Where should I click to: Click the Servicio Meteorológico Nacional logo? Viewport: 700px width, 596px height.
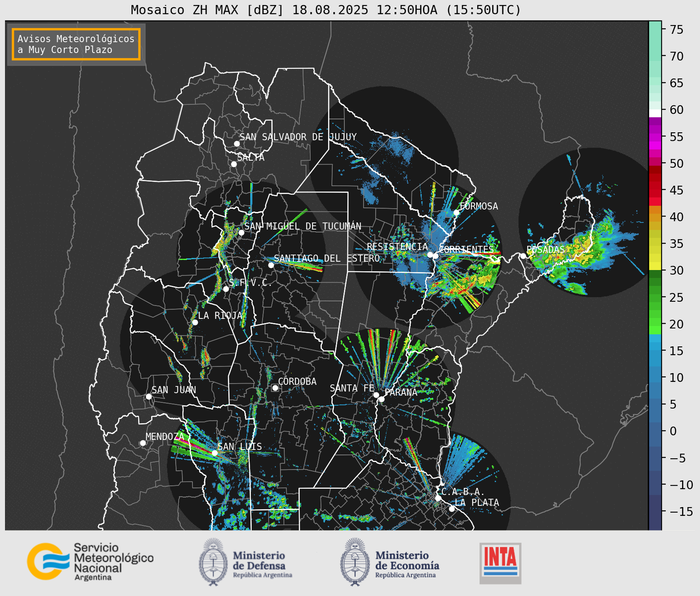tap(90, 561)
